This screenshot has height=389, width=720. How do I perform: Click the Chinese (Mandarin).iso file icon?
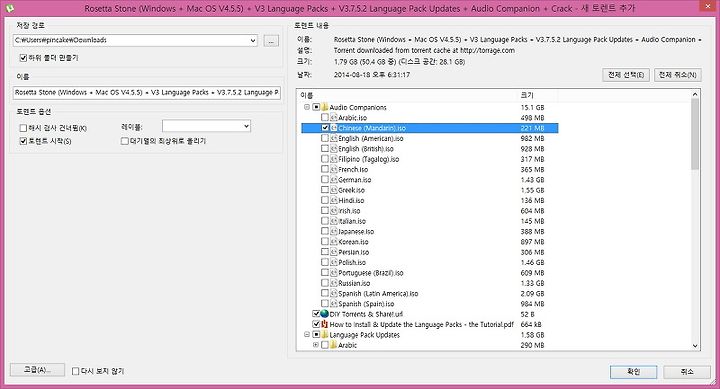(x=334, y=128)
